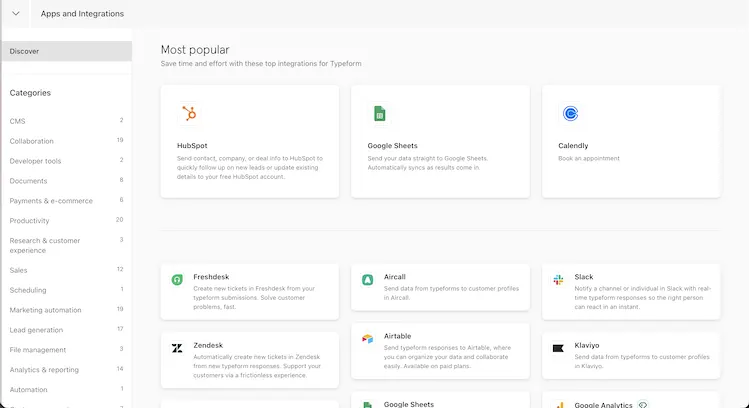The image size is (749, 408).
Task: Open the Klaviyo integration title
Action: [587, 345]
